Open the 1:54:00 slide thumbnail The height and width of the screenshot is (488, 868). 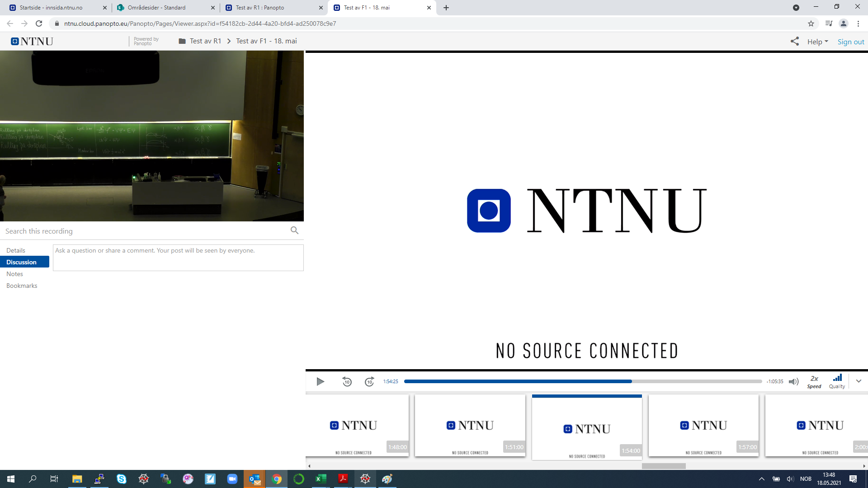click(x=587, y=427)
